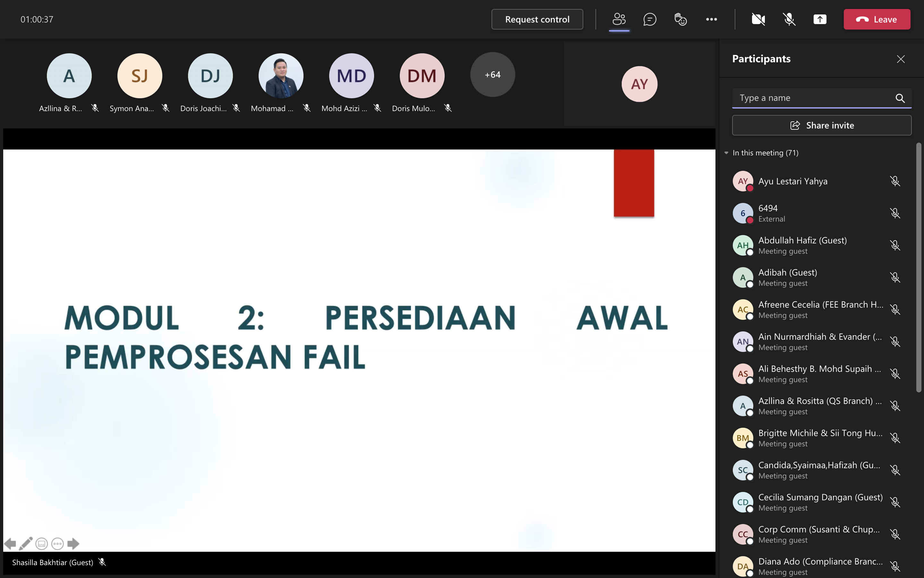
Task: Select the Azllina & R... participant avatar
Action: pyautogui.click(x=69, y=76)
